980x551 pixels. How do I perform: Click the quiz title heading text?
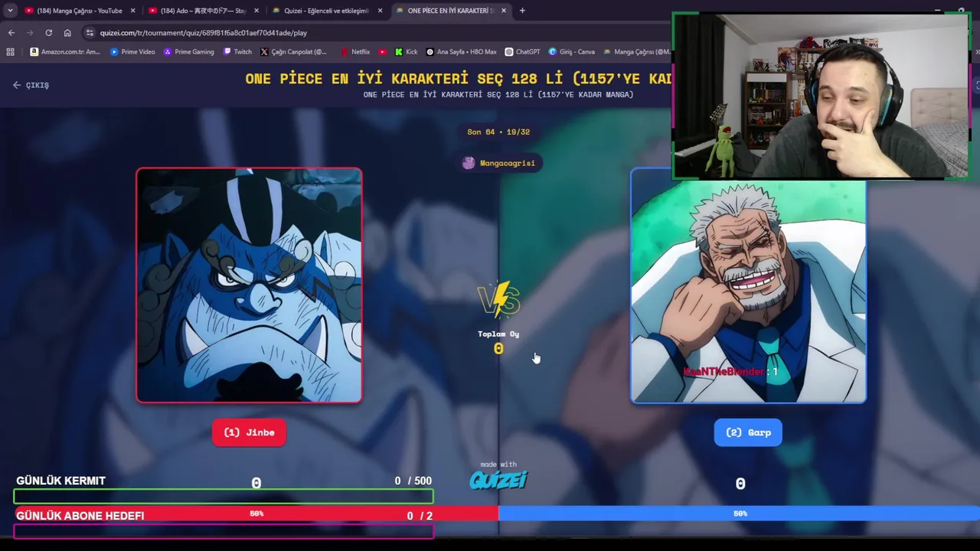point(458,79)
